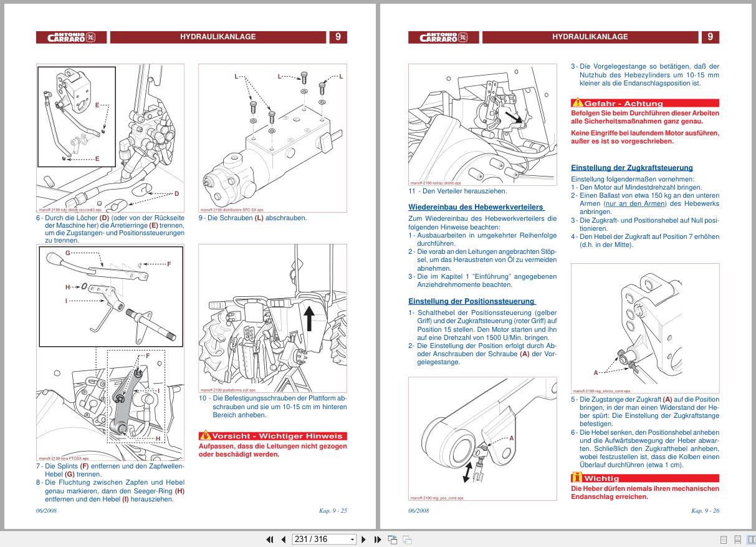Click the HYDRAULIKANLAGE header on the left page
This screenshot has width=756, height=547.
pos(218,37)
